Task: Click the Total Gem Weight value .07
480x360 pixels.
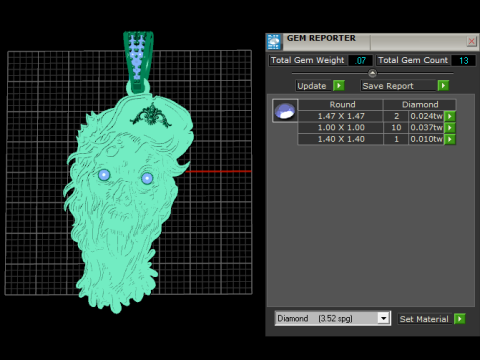Action: pos(360,60)
